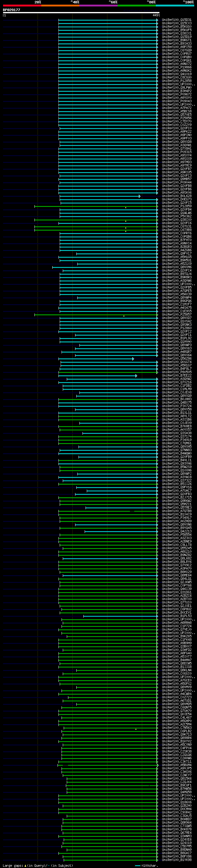Select the UniRef100_P50362 label
The width and height of the screenshot is (197, 868).
[177, 216]
